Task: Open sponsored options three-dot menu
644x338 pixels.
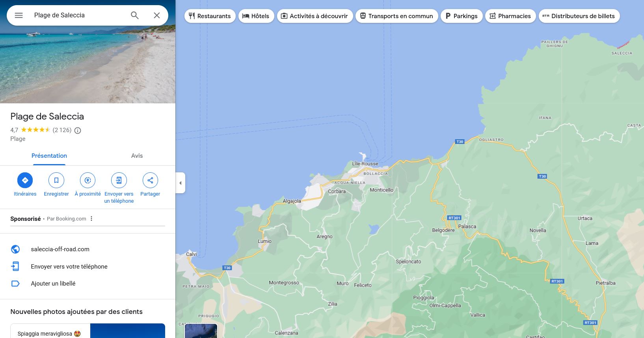Action: pyautogui.click(x=91, y=218)
